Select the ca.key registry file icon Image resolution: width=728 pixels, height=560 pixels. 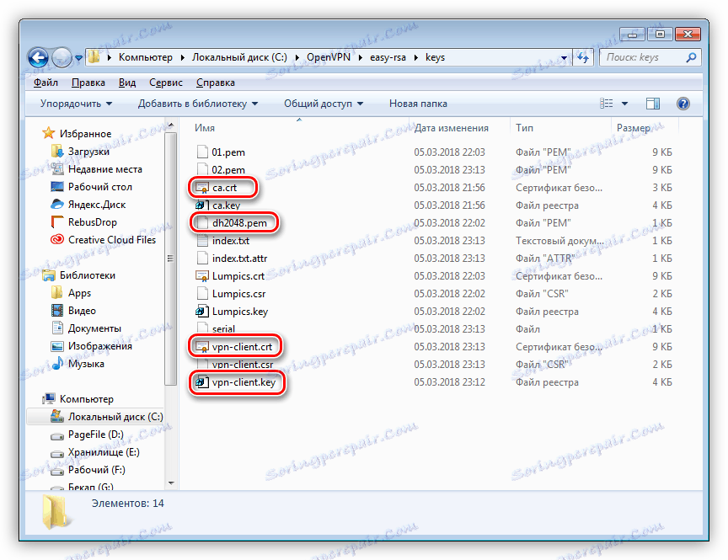[x=202, y=205]
